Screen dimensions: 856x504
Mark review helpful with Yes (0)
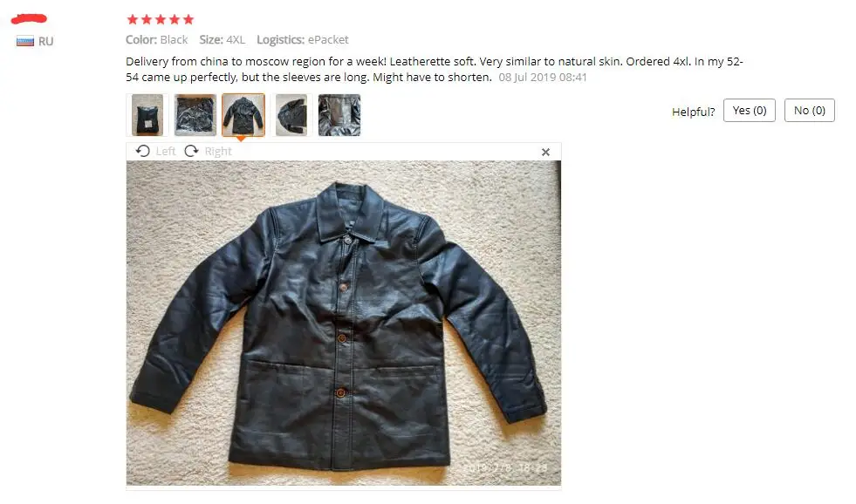tap(749, 110)
